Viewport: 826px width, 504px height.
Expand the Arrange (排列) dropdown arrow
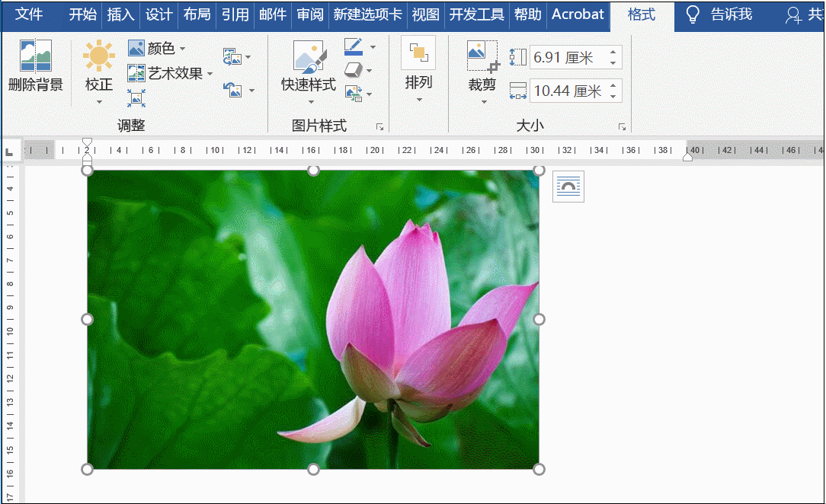point(419,100)
